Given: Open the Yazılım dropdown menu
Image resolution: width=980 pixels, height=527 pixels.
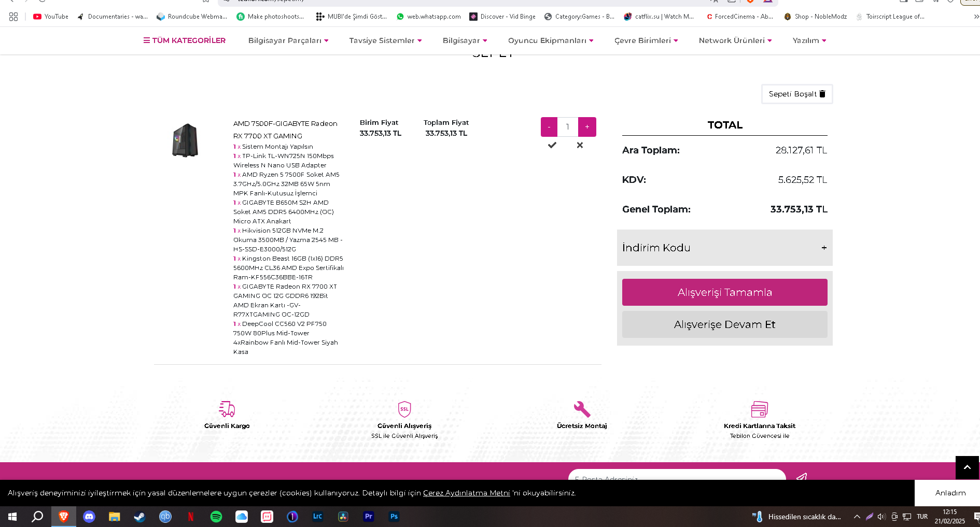Looking at the screenshot, I should point(809,40).
